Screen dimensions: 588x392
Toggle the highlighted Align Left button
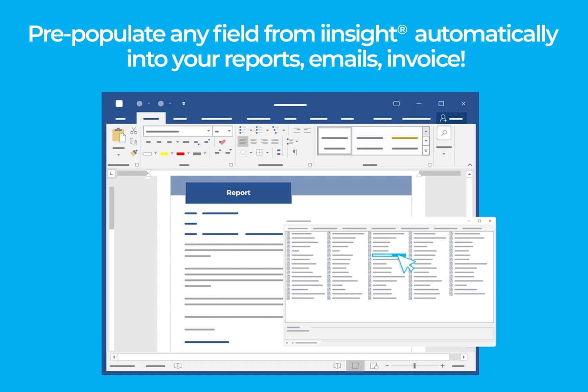pyautogui.click(x=243, y=141)
